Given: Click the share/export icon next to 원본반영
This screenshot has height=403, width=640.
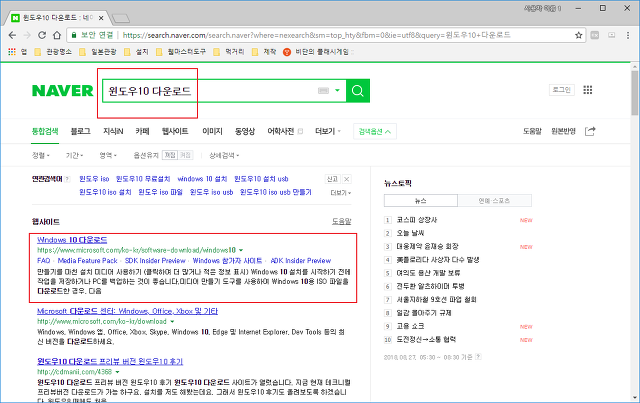Looking at the screenshot, I should click(x=590, y=131).
